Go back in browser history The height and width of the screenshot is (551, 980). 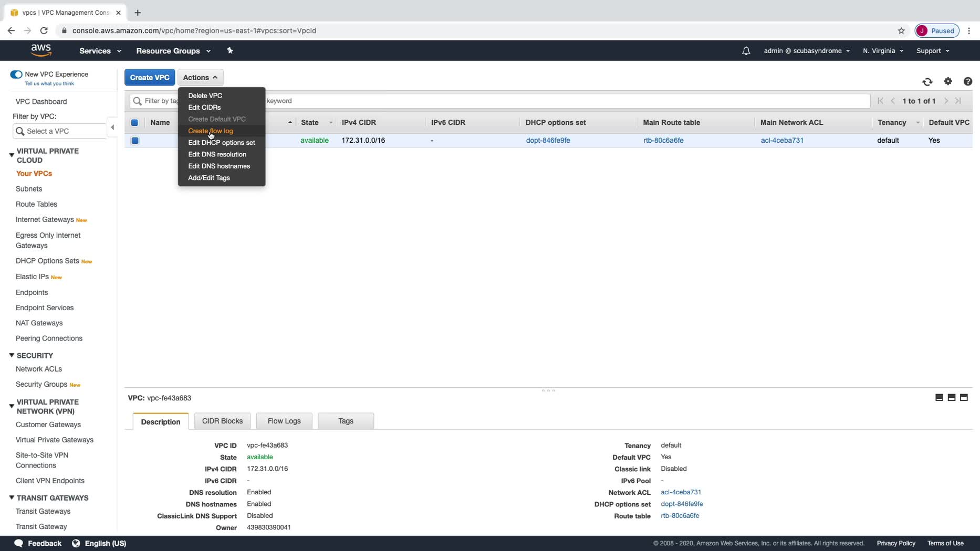[x=11, y=30]
